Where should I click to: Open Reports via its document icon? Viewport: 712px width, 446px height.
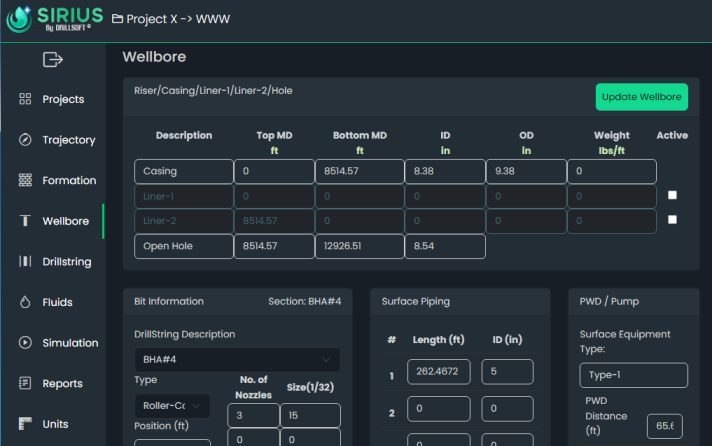point(26,384)
